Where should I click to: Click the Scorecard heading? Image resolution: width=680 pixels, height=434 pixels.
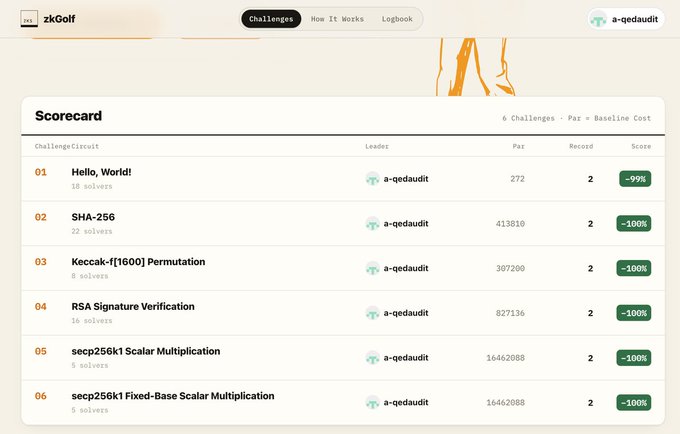69,116
